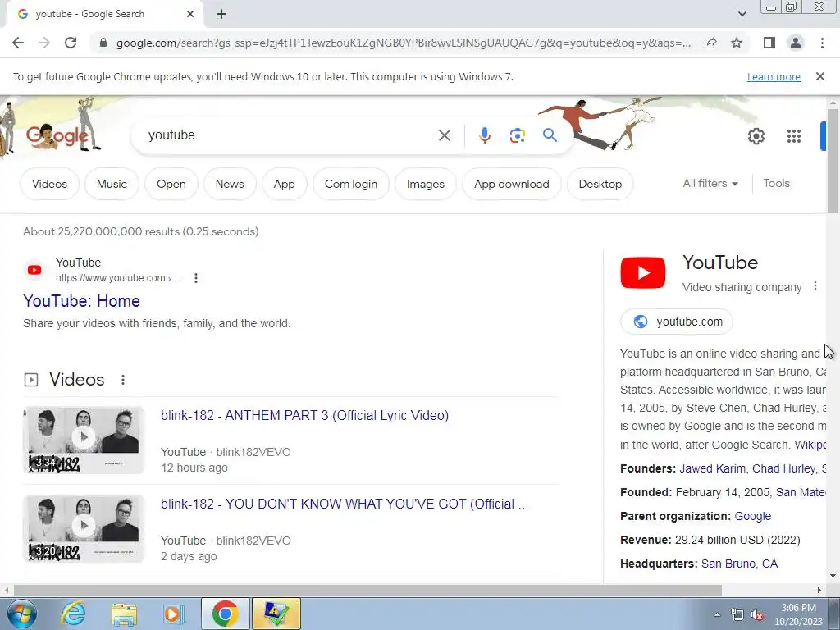The width and height of the screenshot is (840, 630).
Task: Open Jawed Karim founder link
Action: pyautogui.click(x=712, y=468)
